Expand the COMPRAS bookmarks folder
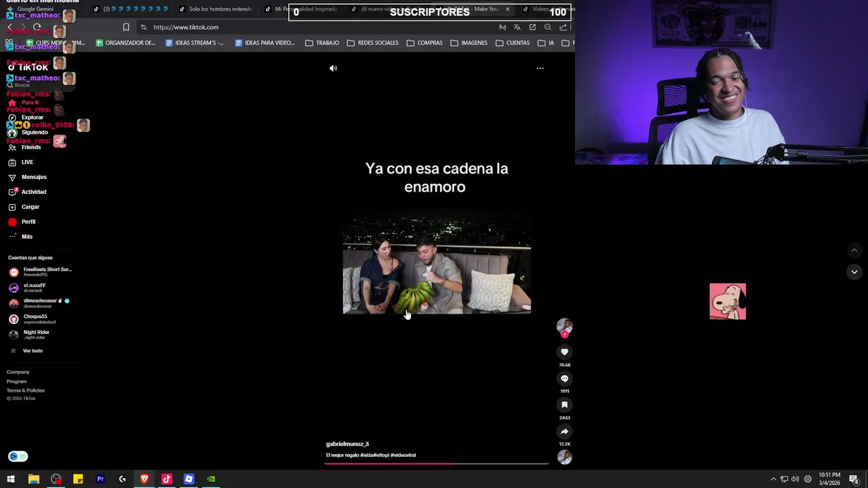Screen dimensions: 868x488 (425, 43)
